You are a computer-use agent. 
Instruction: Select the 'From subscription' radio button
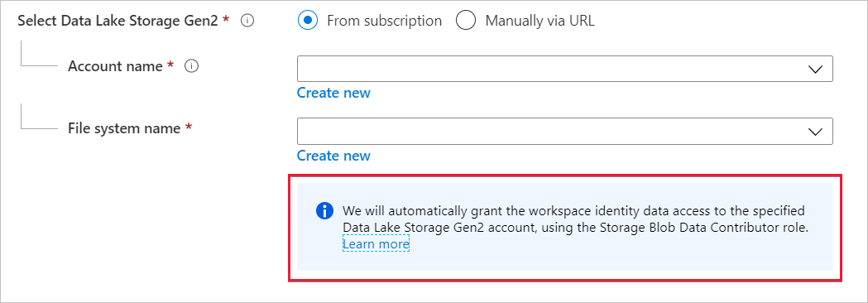307,21
